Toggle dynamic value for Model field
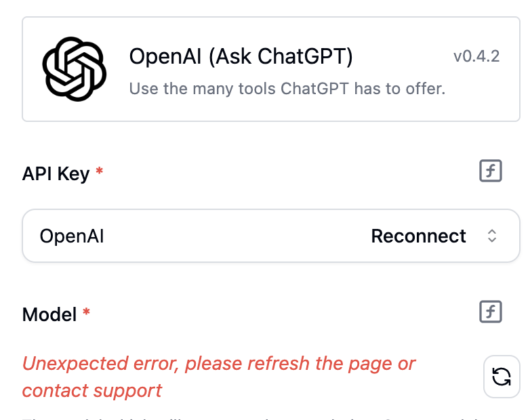The width and height of the screenshot is (530, 420). (x=491, y=312)
